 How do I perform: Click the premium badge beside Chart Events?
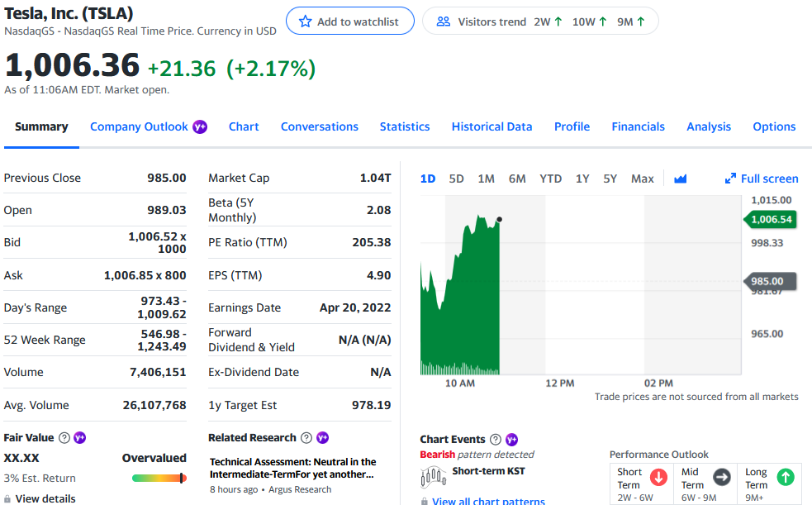tap(511, 440)
